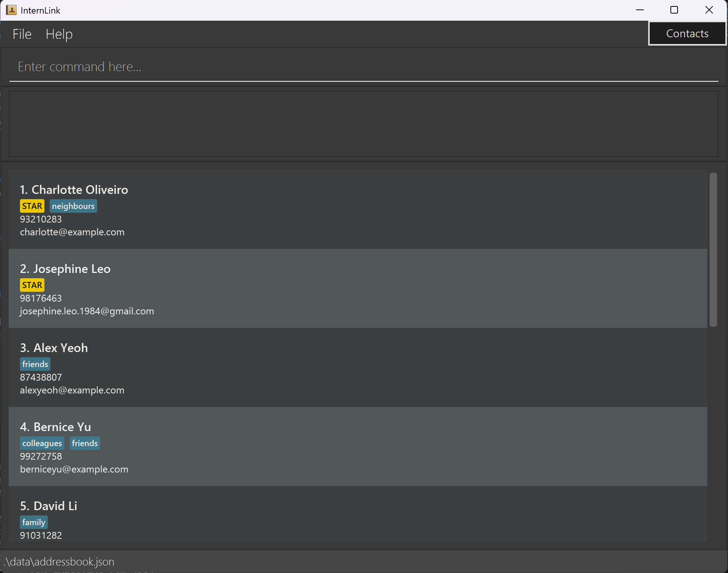The image size is (728, 573).
Task: Click the Contacts button
Action: point(687,34)
